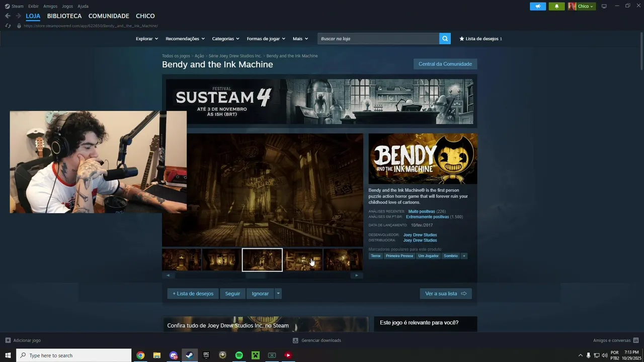Select the highlighted third screenshot thumbnail
This screenshot has height=362, width=644.
[x=262, y=260]
